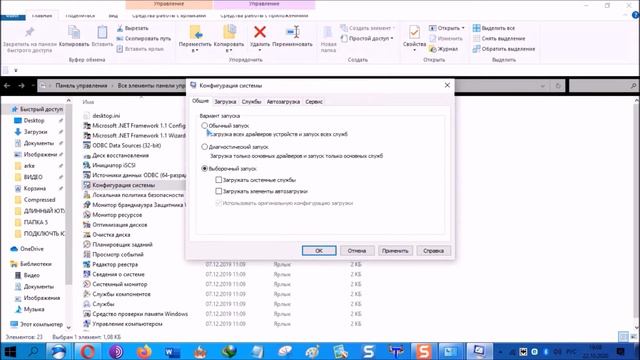Switch to the Сервис tab
Screen dimensions: 640x360
click(x=314, y=102)
